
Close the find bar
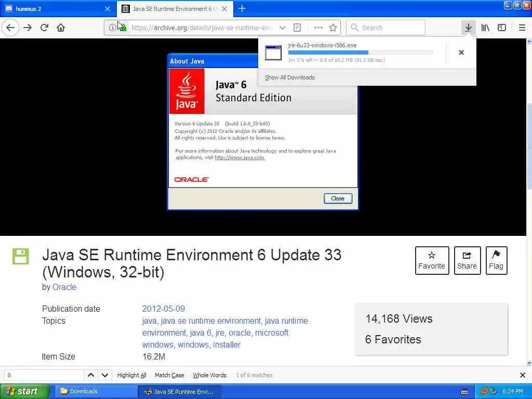click(523, 375)
